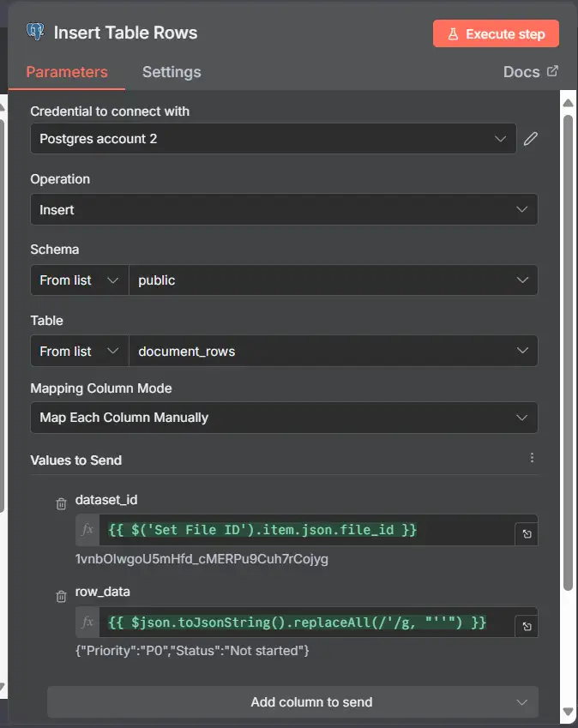578x728 pixels.
Task: Open the Mapping Column Mode dropdown
Action: (x=284, y=416)
